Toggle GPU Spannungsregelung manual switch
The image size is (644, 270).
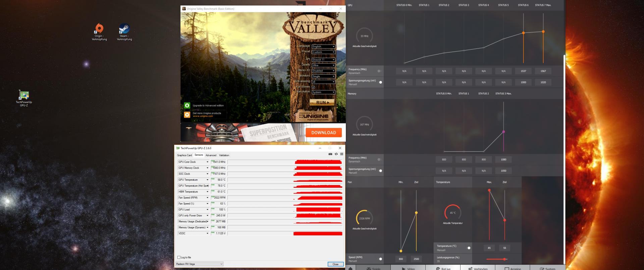pos(380,82)
